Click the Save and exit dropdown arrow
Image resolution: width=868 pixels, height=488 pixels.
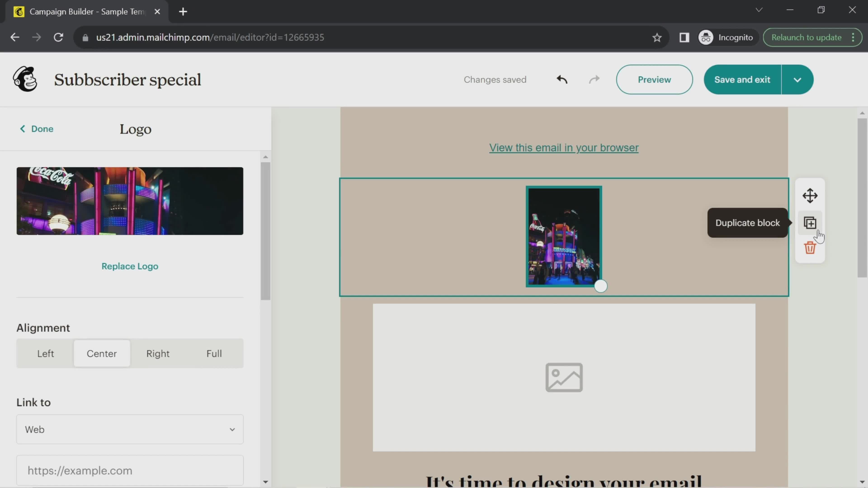click(798, 79)
